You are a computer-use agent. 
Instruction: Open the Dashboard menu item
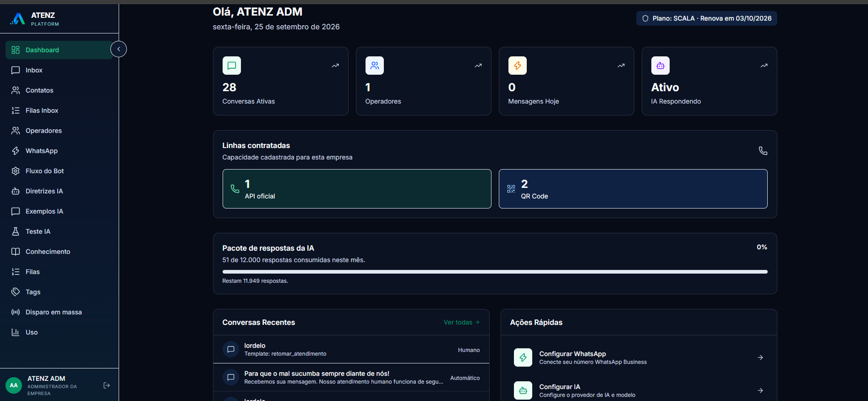pos(59,50)
